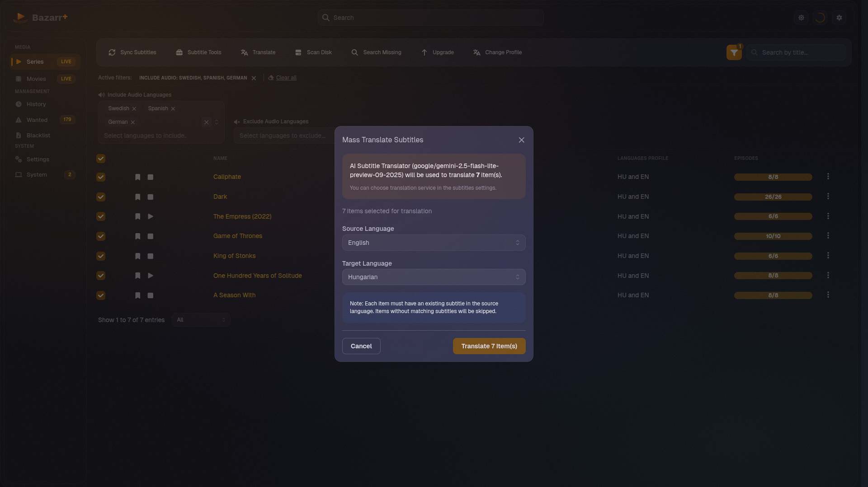The height and width of the screenshot is (487, 868).
Task: Click the Dark episodes progress bar
Action: click(x=773, y=197)
